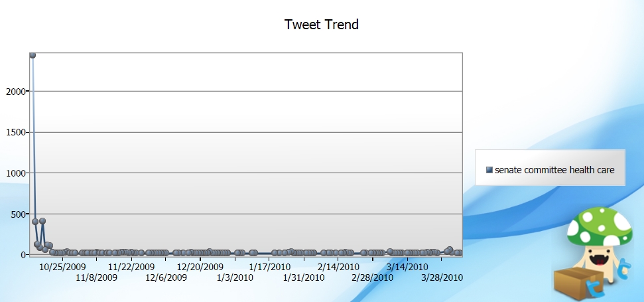This screenshot has height=302, width=644.
Task: Click the 10/25/2009 date axis label
Action: click(62, 267)
